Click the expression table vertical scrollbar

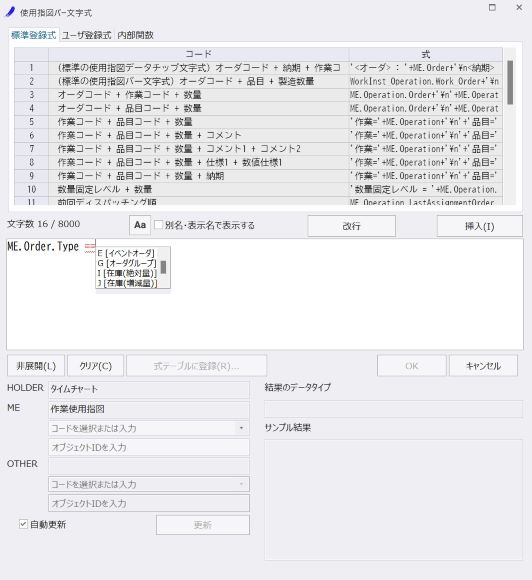click(x=510, y=126)
